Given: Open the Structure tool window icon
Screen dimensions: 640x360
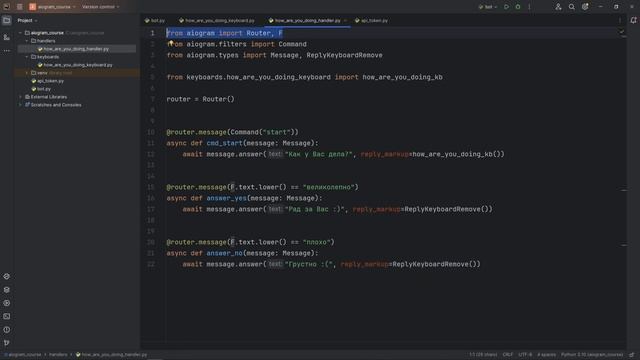Looking at the screenshot, I should coord(7,37).
